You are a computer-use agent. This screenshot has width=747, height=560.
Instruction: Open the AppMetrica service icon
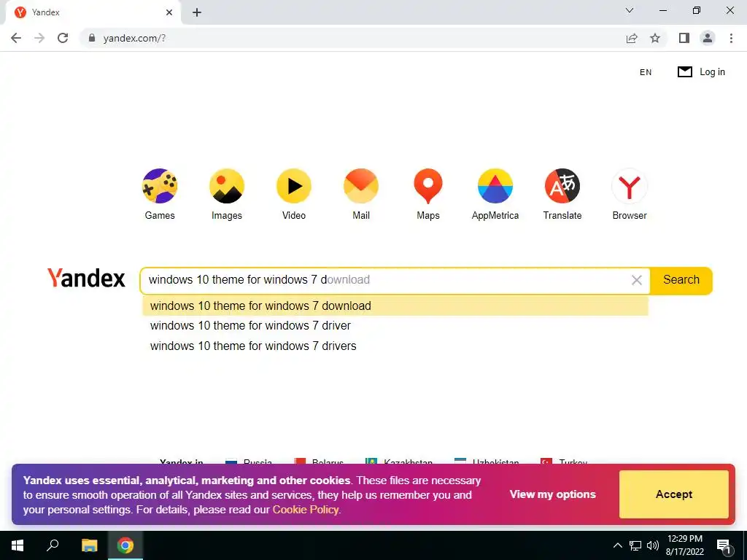[495, 186]
